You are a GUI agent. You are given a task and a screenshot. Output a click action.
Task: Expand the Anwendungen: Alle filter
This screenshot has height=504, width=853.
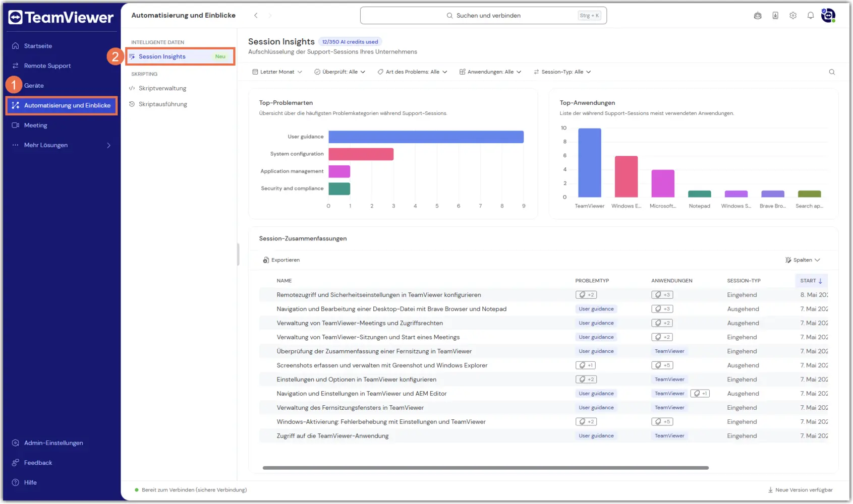coord(490,72)
